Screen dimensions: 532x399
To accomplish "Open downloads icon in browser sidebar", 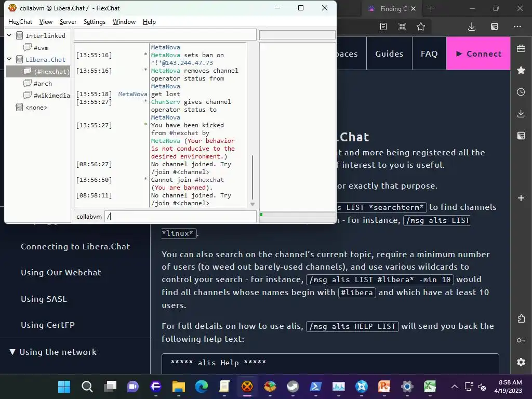I will coord(521,114).
